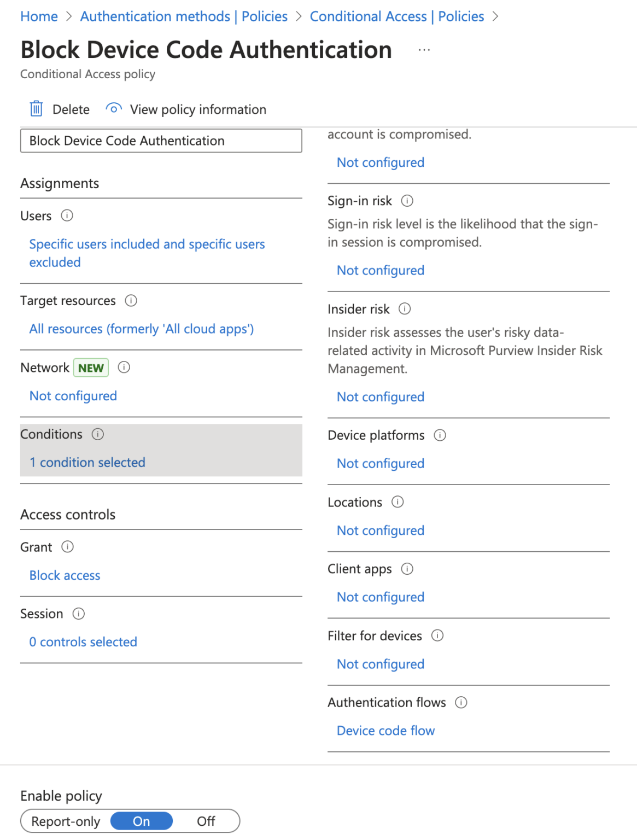The height and width of the screenshot is (840, 637).
Task: Open the ellipsis more options menu
Action: tap(424, 50)
